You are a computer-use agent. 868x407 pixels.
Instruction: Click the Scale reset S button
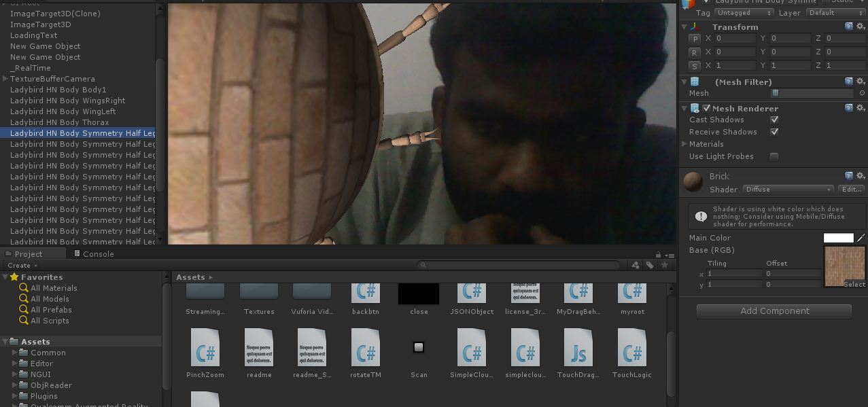pos(695,66)
